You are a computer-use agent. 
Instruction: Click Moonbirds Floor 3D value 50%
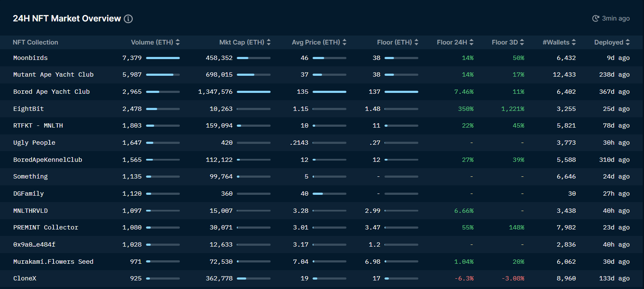[x=519, y=58]
